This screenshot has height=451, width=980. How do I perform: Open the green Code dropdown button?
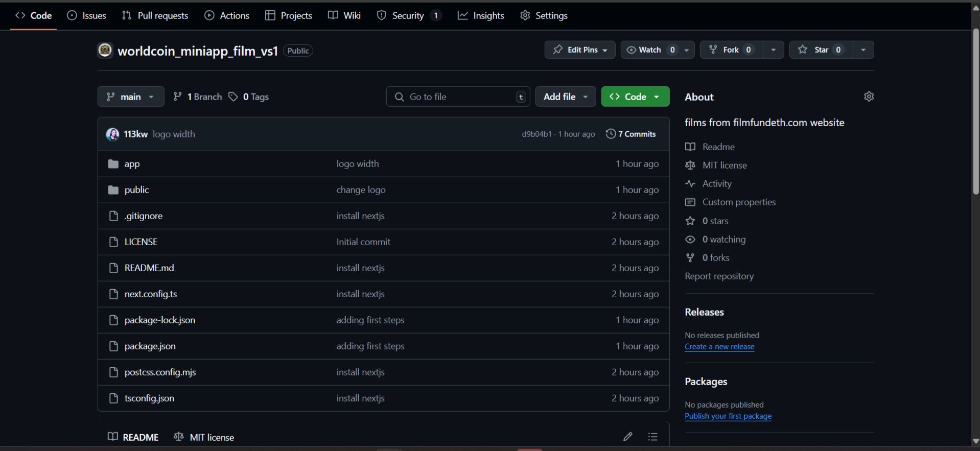pos(635,97)
